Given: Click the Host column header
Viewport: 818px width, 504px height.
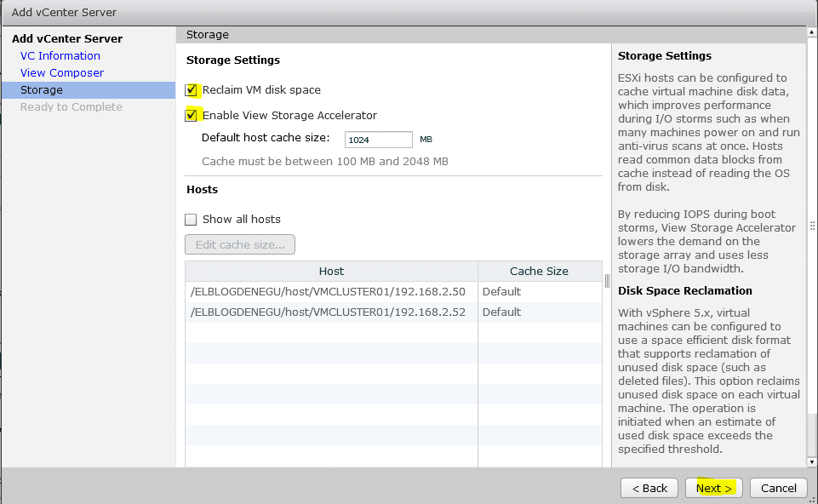Looking at the screenshot, I should pos(331,271).
